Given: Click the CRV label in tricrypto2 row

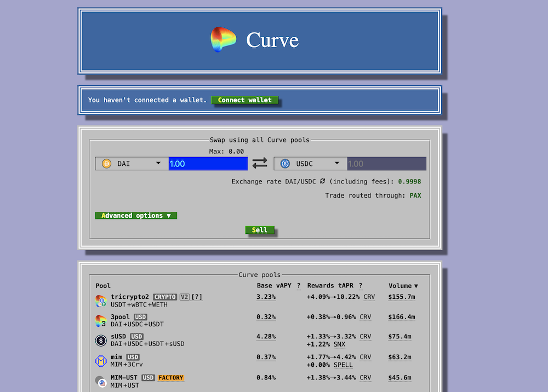Looking at the screenshot, I should [x=369, y=297].
